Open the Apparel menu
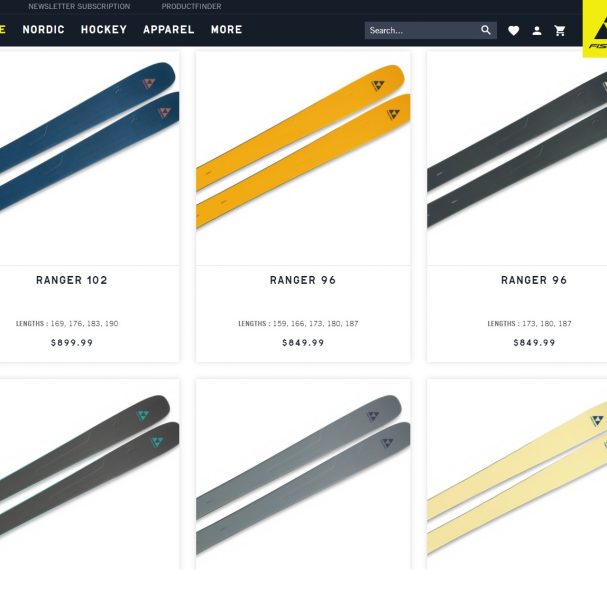This screenshot has width=607, height=600. point(169,29)
